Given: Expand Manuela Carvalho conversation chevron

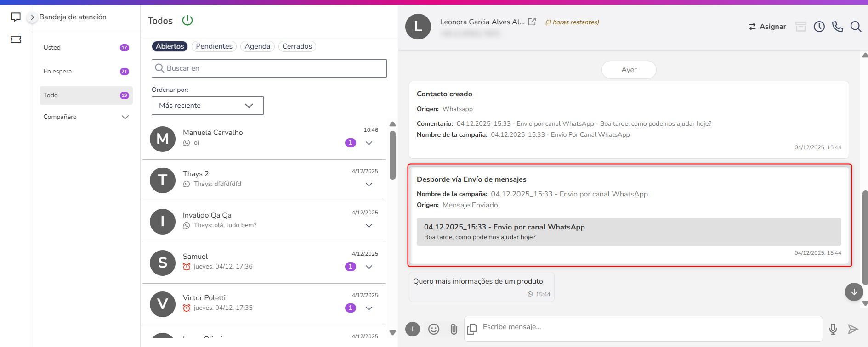Looking at the screenshot, I should pyautogui.click(x=369, y=143).
